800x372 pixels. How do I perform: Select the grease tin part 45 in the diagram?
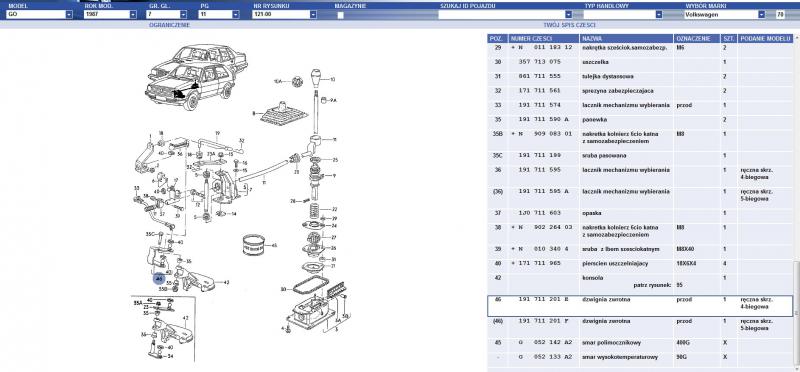(254, 245)
